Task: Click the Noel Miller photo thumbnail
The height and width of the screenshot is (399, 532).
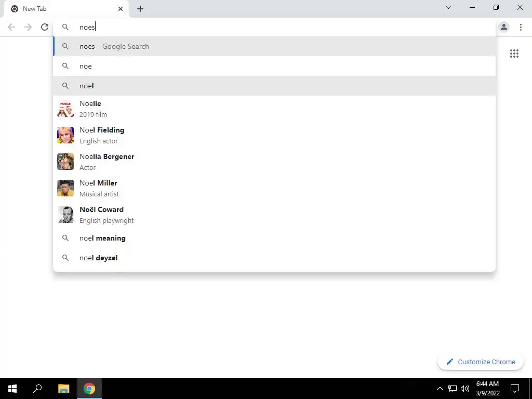Action: pos(65,188)
